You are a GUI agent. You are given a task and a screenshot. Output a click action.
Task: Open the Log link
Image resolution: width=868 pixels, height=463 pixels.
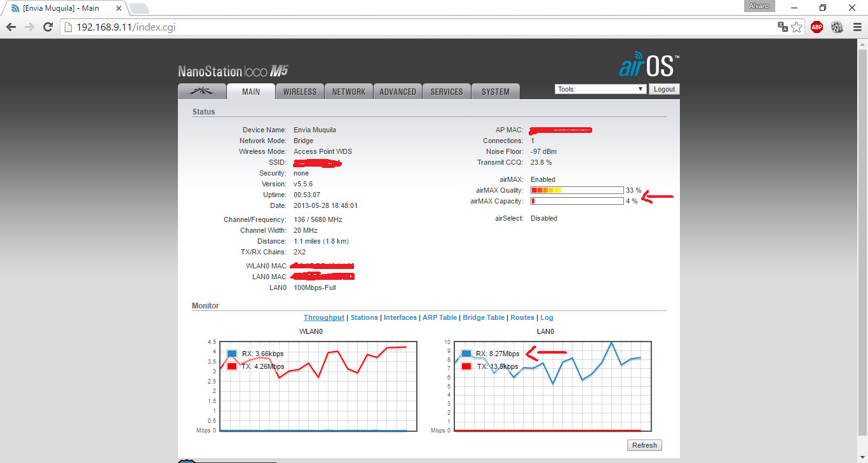coord(546,317)
